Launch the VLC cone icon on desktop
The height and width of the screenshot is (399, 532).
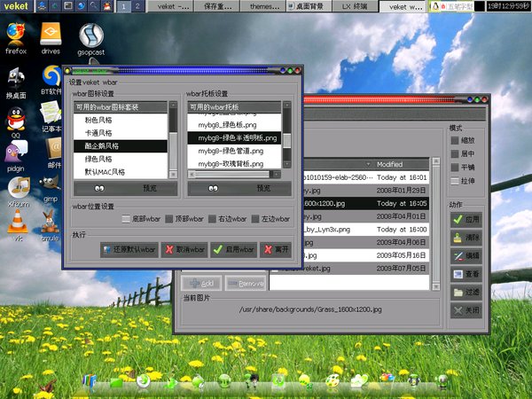pos(17,224)
